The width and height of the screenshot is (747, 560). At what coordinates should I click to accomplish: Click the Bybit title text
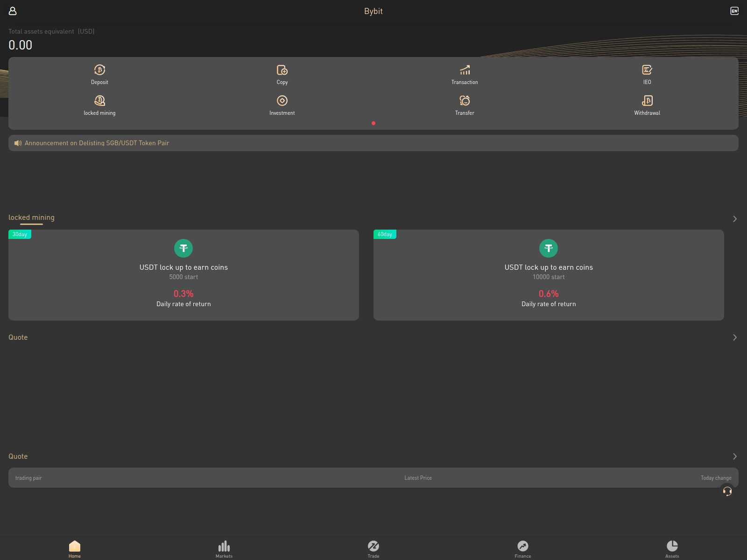373,11
